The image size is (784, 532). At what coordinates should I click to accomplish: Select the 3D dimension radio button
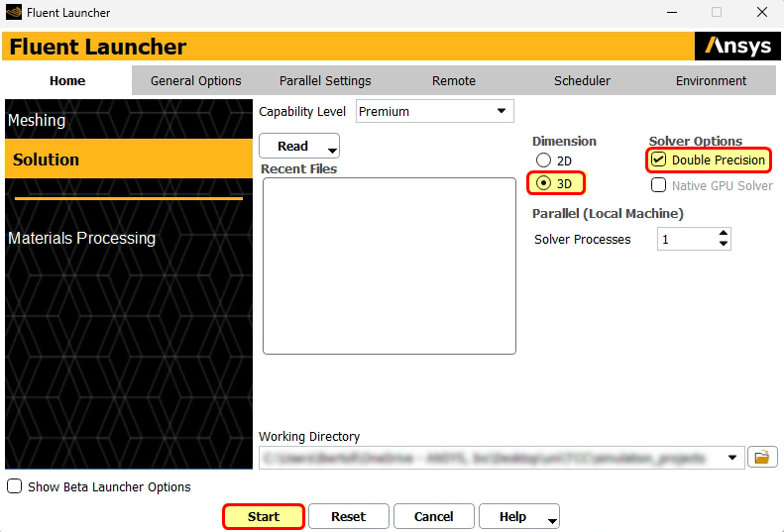click(543, 183)
